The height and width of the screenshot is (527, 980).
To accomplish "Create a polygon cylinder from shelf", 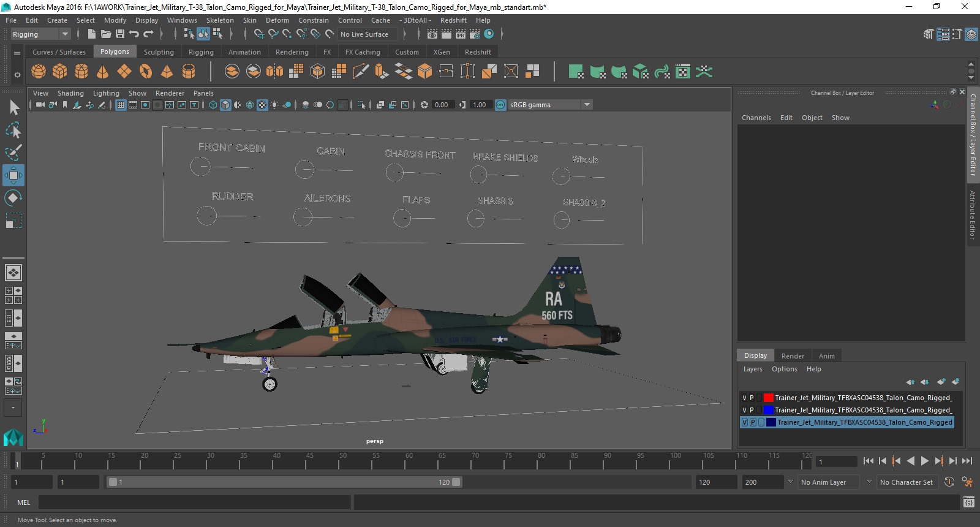I will [x=81, y=72].
